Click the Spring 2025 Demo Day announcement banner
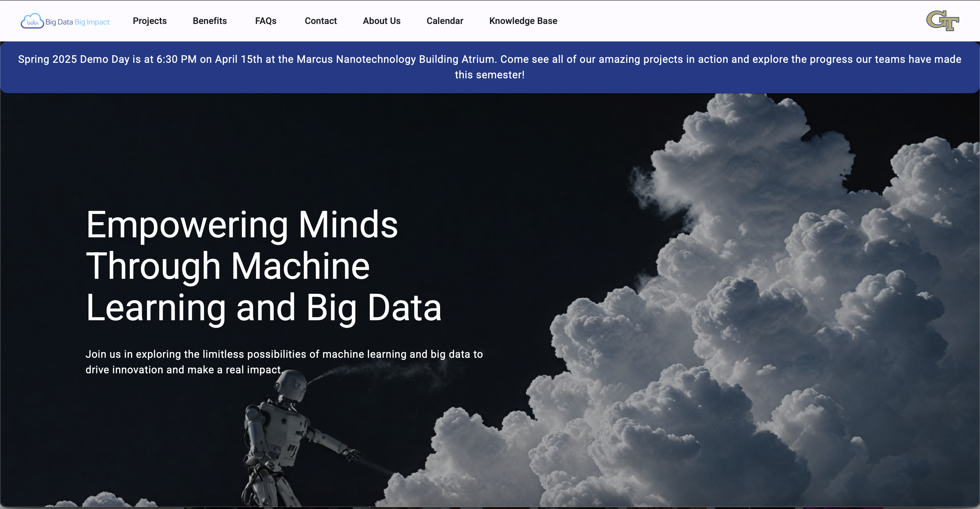 pyautogui.click(x=489, y=59)
